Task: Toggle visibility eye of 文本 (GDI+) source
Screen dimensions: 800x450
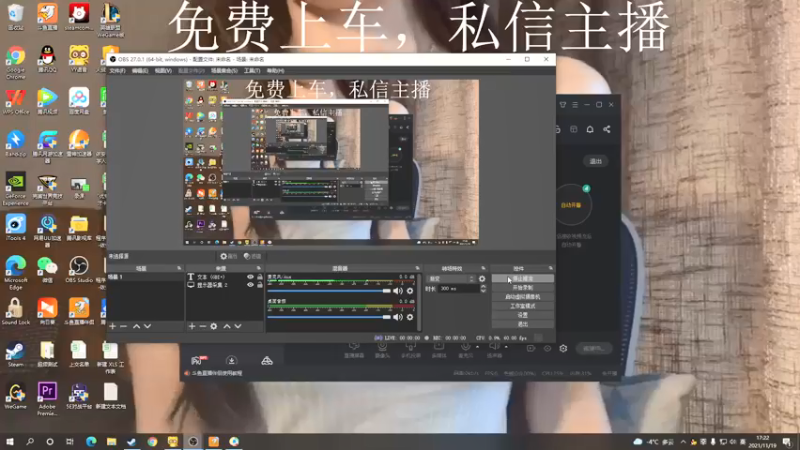Action: coord(250,277)
